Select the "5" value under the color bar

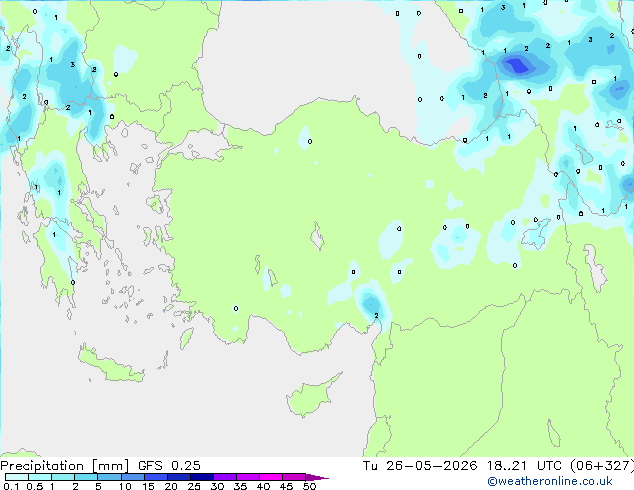click(98, 486)
